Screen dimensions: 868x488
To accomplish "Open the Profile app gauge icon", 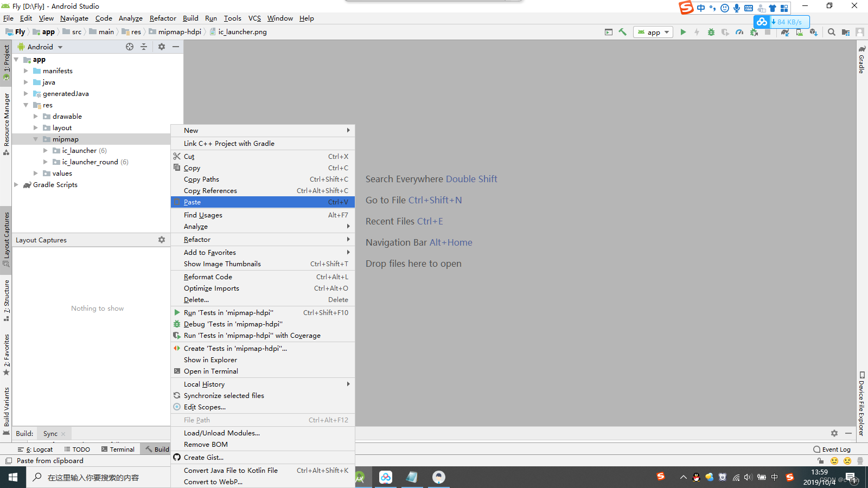I will 739,32.
